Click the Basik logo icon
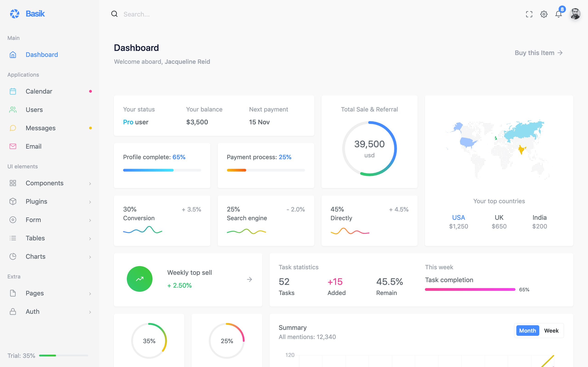The image size is (588, 367). pos(14,14)
